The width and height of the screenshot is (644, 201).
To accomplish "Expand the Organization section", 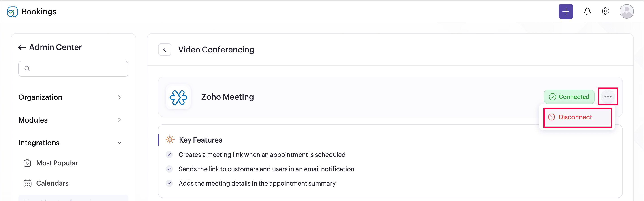I will (x=120, y=97).
